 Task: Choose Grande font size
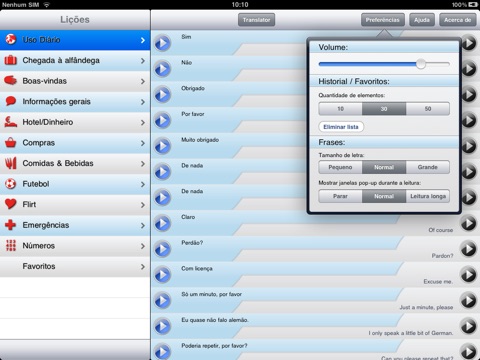[x=428, y=167]
